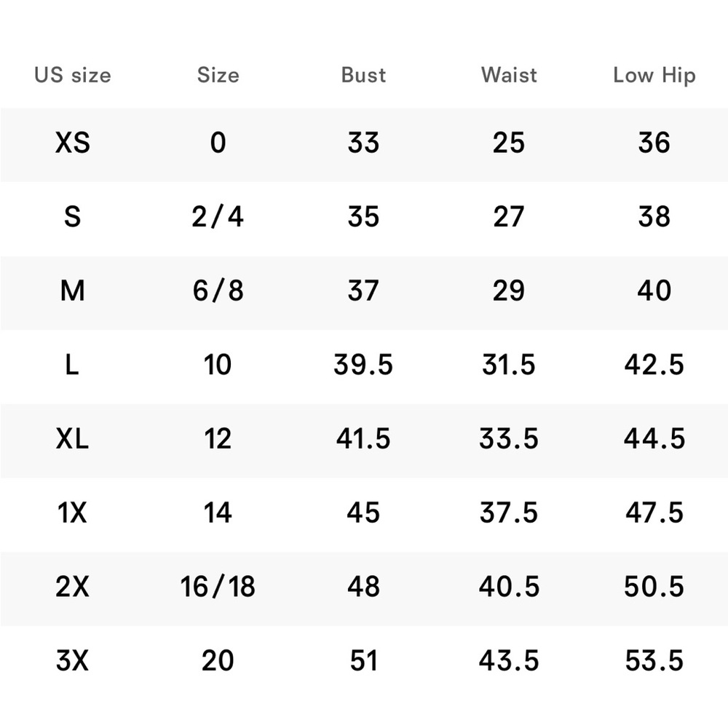
Task: Select the 1X size label
Action: [x=72, y=513]
